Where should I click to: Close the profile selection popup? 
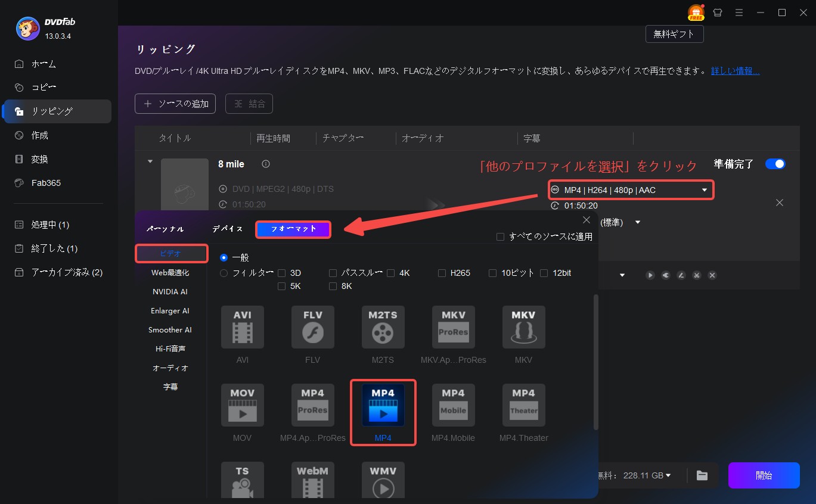click(x=587, y=220)
